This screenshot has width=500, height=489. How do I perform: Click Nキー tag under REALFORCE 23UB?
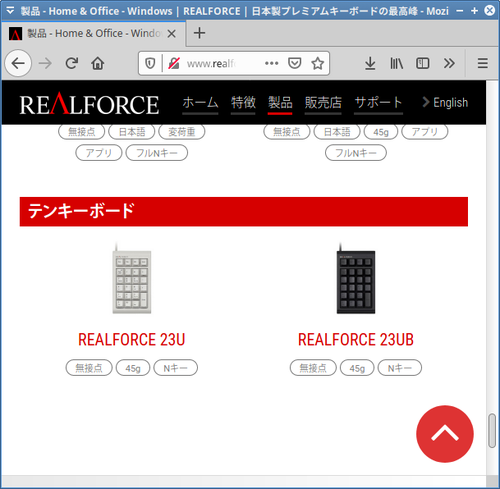pos(400,368)
